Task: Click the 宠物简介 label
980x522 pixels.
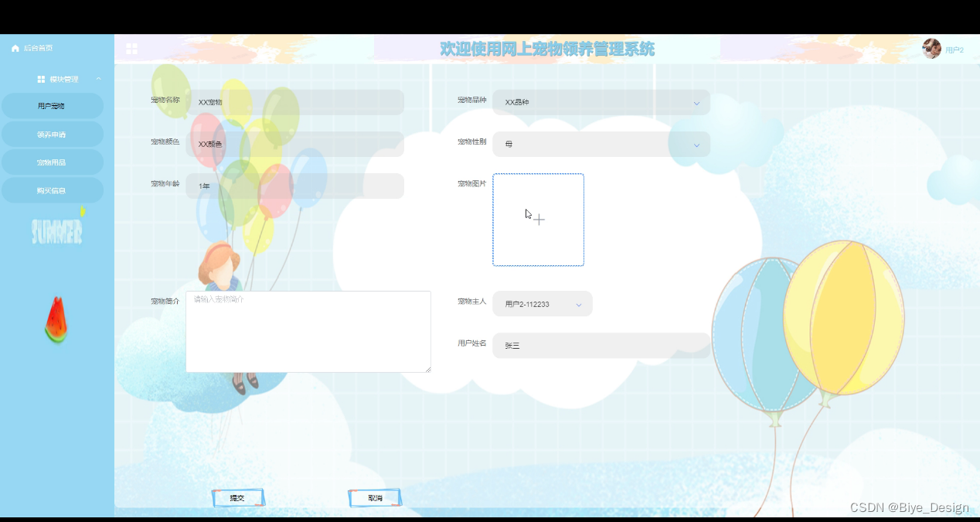Action: [x=165, y=301]
